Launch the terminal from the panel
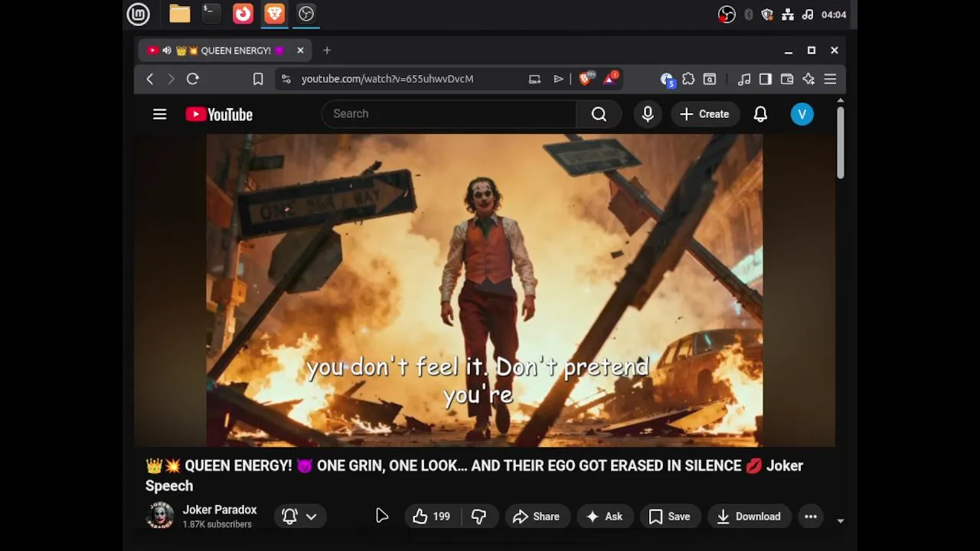This screenshot has height=551, width=980. point(211,14)
